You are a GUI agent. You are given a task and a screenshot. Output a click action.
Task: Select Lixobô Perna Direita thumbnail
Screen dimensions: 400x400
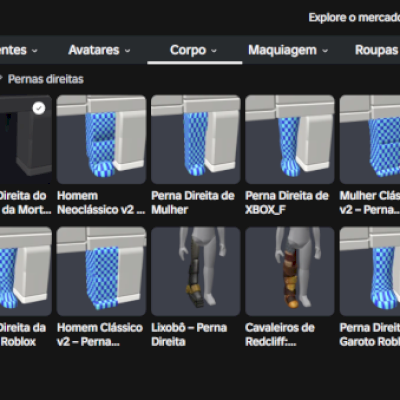196,271
